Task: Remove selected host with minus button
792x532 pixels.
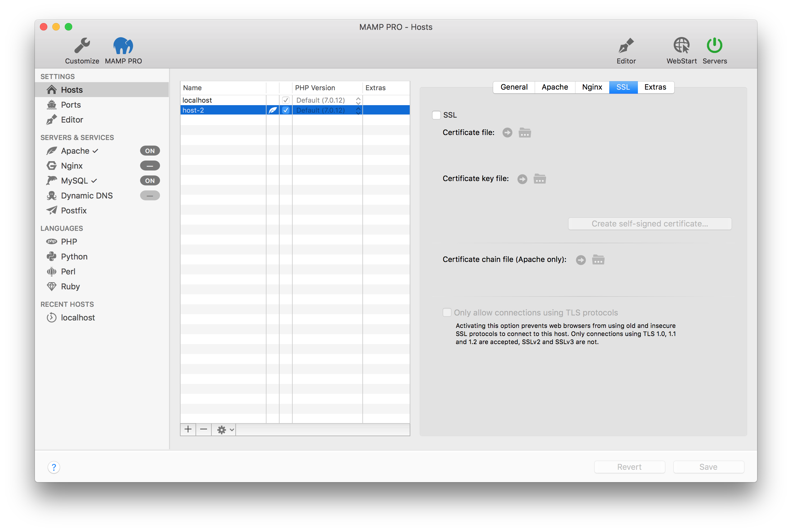Action: click(x=204, y=430)
